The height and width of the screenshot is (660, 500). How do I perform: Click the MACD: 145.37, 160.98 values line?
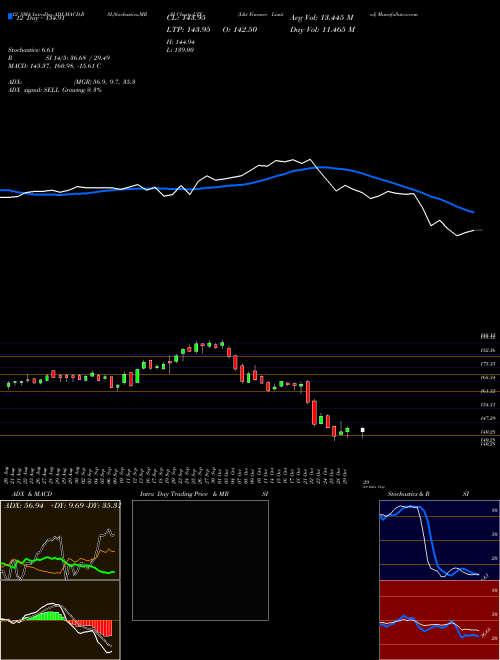tap(54, 66)
